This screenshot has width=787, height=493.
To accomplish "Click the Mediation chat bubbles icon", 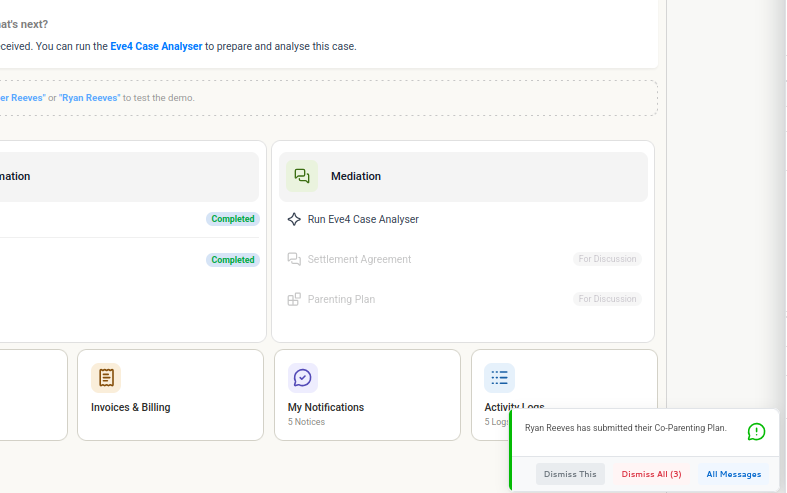I will pos(302,176).
